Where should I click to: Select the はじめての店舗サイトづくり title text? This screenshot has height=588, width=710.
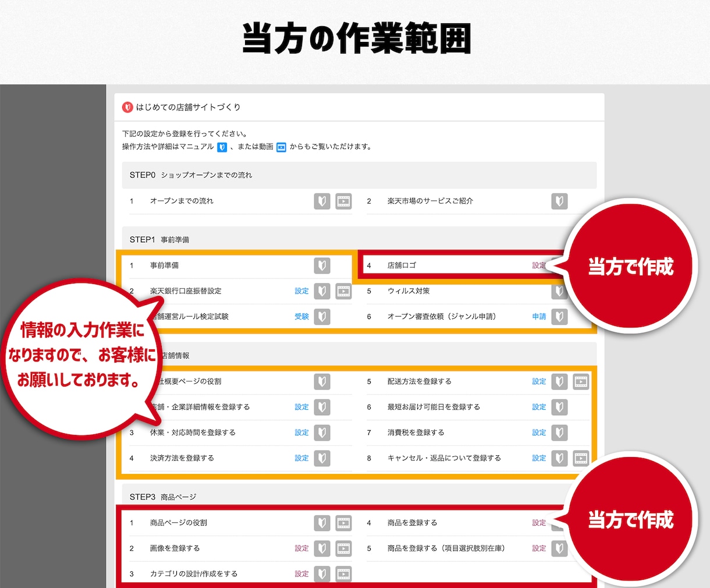tap(188, 107)
